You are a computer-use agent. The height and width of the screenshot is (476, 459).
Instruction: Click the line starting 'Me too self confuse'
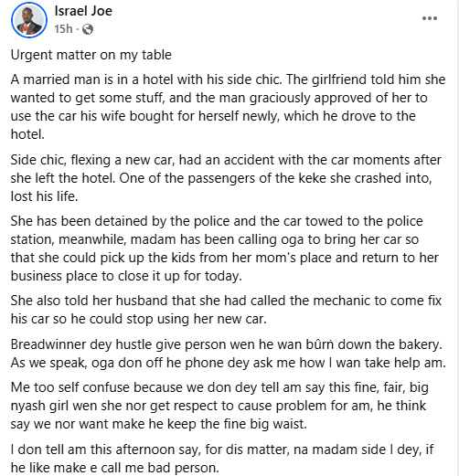pyautogui.click(x=219, y=387)
